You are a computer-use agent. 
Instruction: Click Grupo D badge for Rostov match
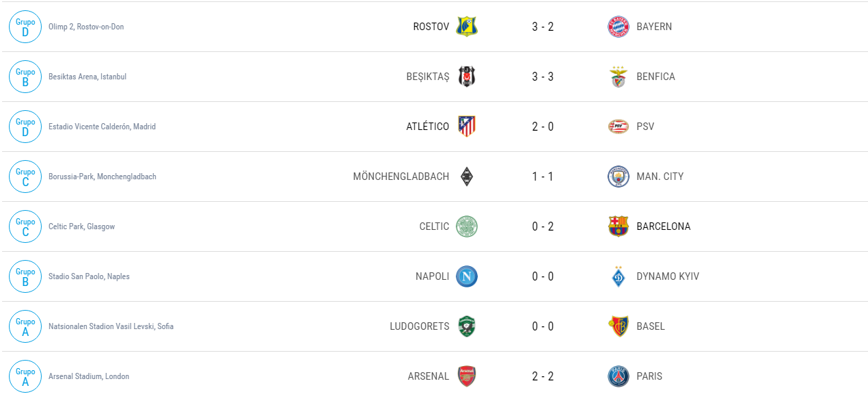pos(25,27)
